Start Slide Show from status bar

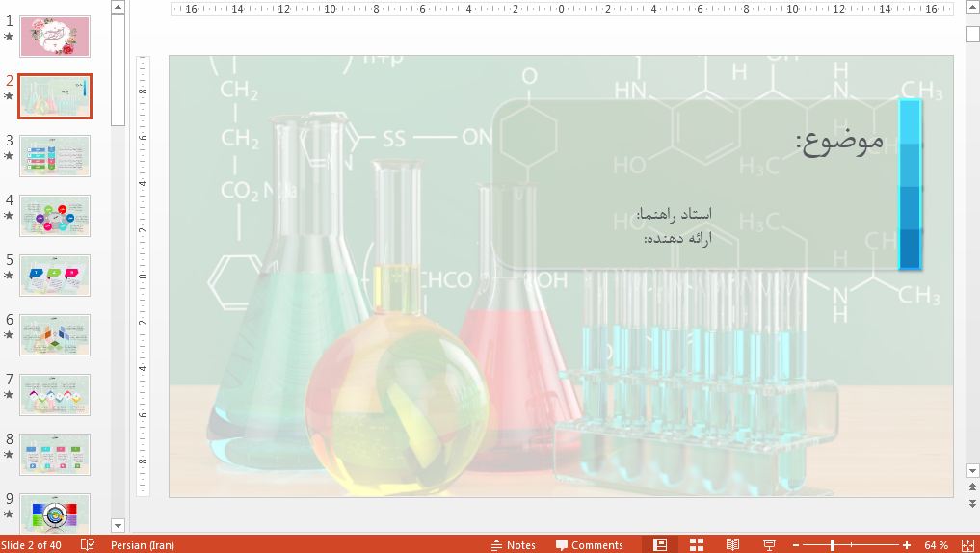tap(769, 544)
